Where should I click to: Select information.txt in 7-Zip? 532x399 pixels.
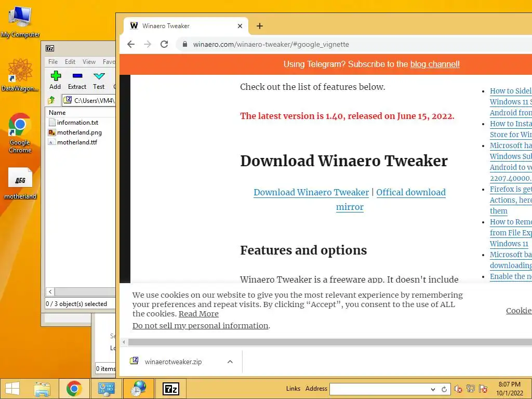pyautogui.click(x=74, y=123)
